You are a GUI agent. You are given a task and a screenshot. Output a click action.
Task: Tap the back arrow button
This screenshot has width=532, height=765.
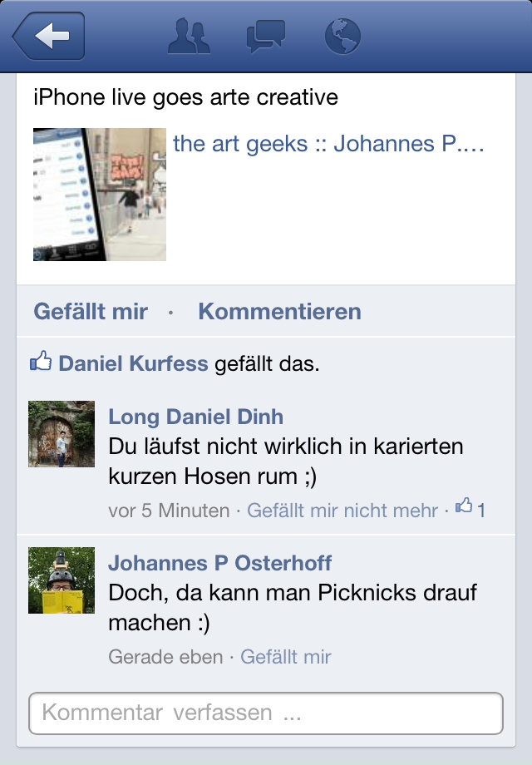(49, 36)
